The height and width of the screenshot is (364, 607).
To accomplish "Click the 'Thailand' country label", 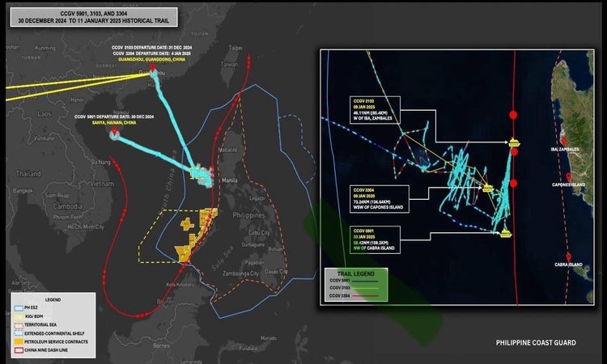I will pos(28,174).
